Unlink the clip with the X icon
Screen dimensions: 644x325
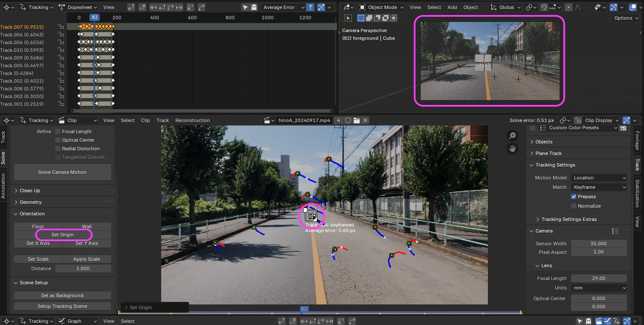tap(365, 120)
